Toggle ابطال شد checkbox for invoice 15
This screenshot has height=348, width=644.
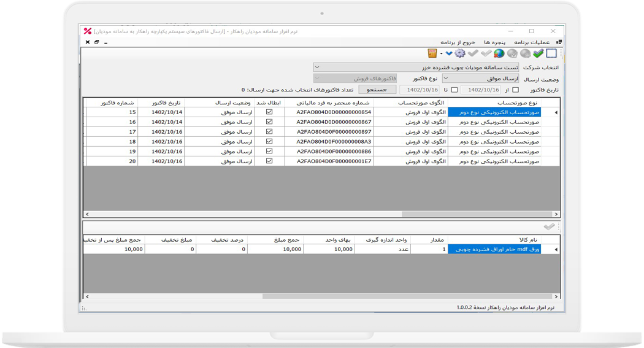pyautogui.click(x=269, y=112)
